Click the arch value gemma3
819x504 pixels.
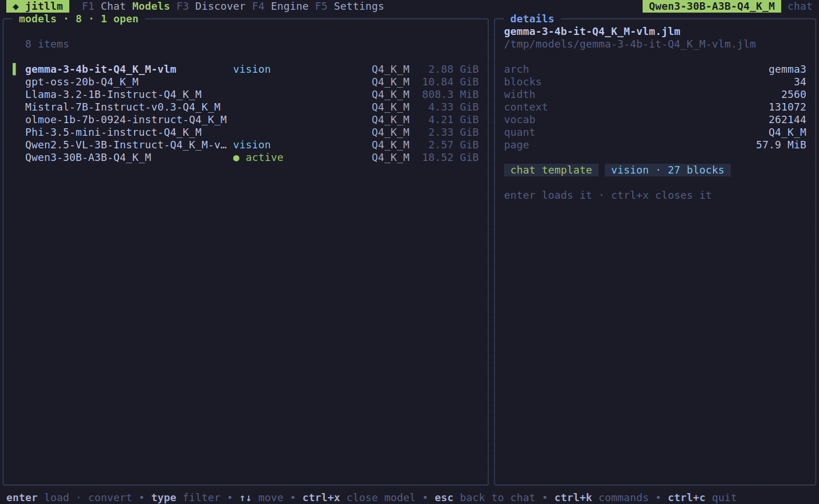pos(787,69)
